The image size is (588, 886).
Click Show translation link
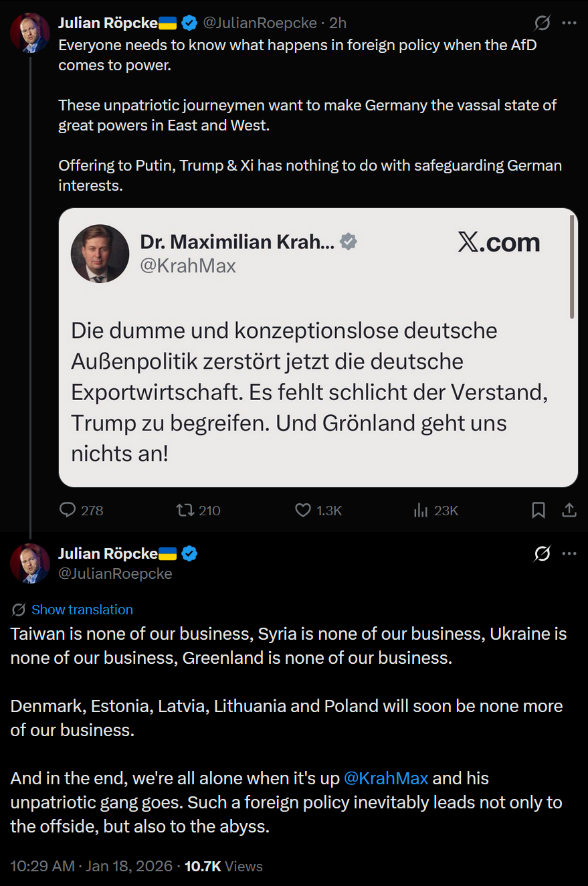[x=82, y=610]
